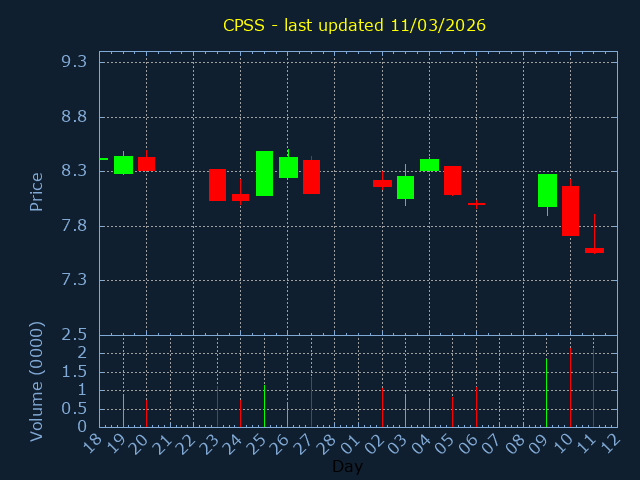The width and height of the screenshot is (640, 480).
Task: Click the red volume bar on day 02
Action: [x=382, y=408]
